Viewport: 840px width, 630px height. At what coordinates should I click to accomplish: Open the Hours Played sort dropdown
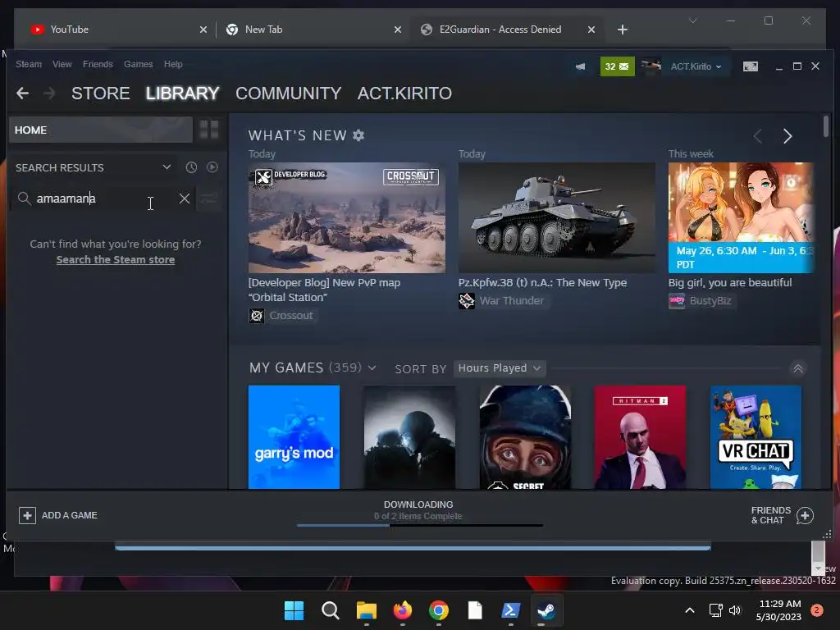pos(499,368)
